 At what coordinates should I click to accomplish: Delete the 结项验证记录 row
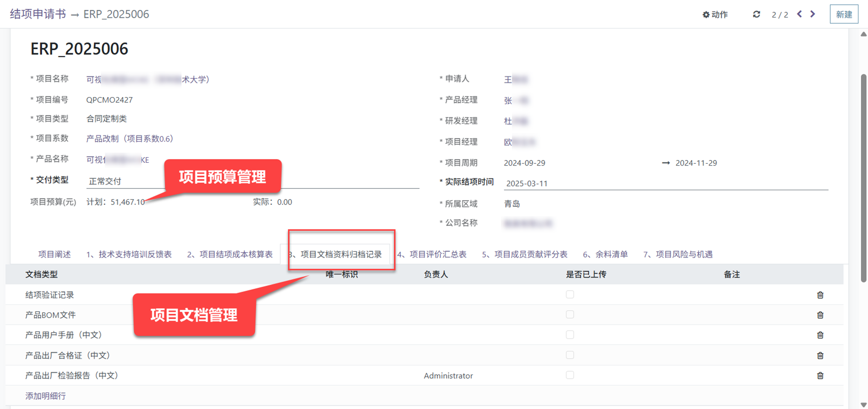(x=820, y=295)
